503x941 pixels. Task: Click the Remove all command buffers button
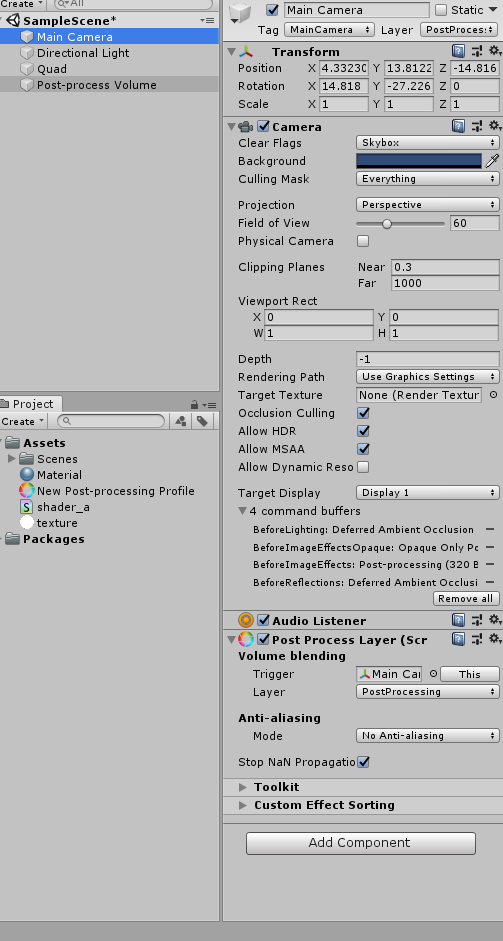tap(466, 598)
